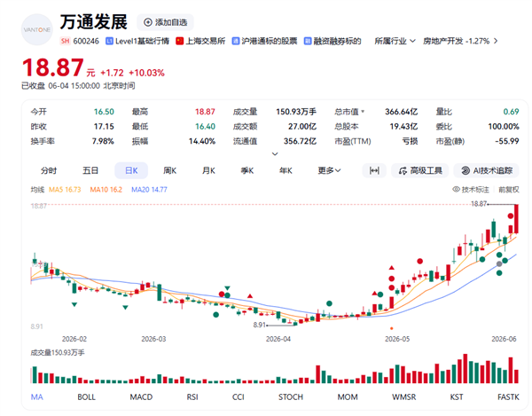Click the 2026-04 date axis label
The width and height of the screenshot is (532, 416).
278,339
